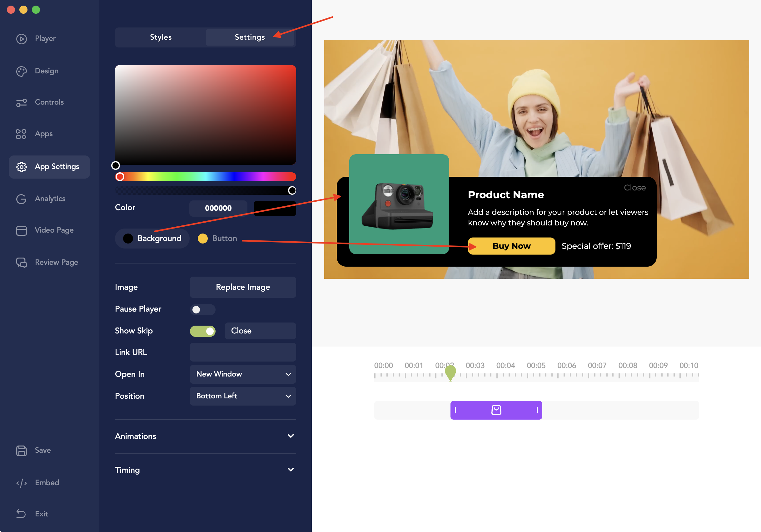Click the App Settings gear icon
Image resolution: width=761 pixels, height=532 pixels.
pos(22,167)
